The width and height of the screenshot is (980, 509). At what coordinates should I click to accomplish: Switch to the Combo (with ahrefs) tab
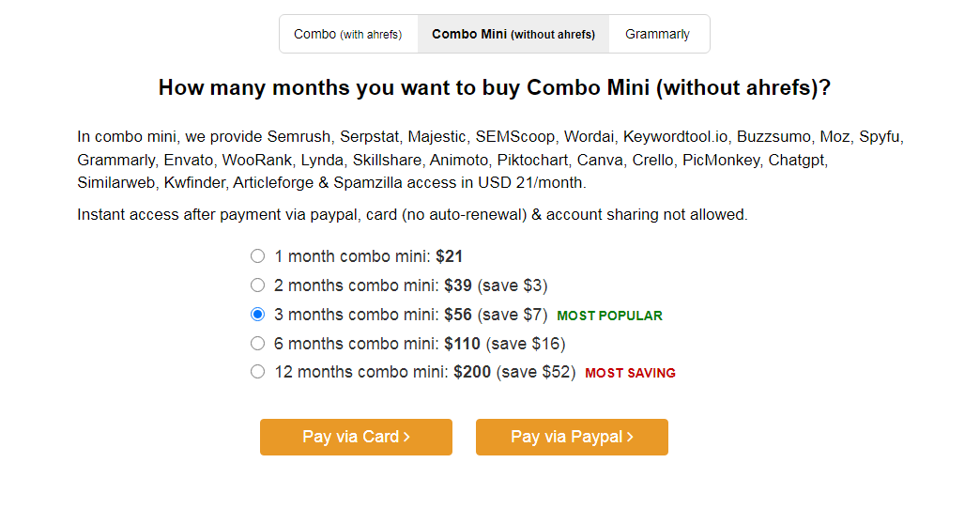[x=347, y=34]
